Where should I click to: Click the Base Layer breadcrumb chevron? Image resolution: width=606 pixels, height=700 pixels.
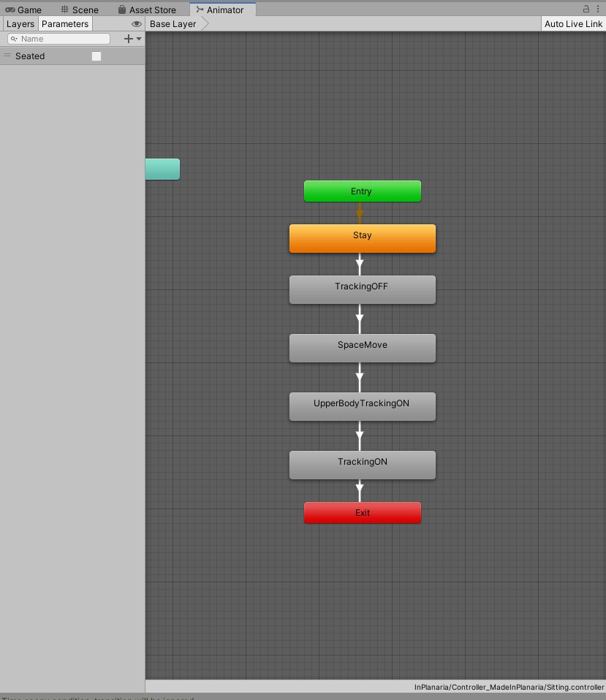pyautogui.click(x=206, y=23)
